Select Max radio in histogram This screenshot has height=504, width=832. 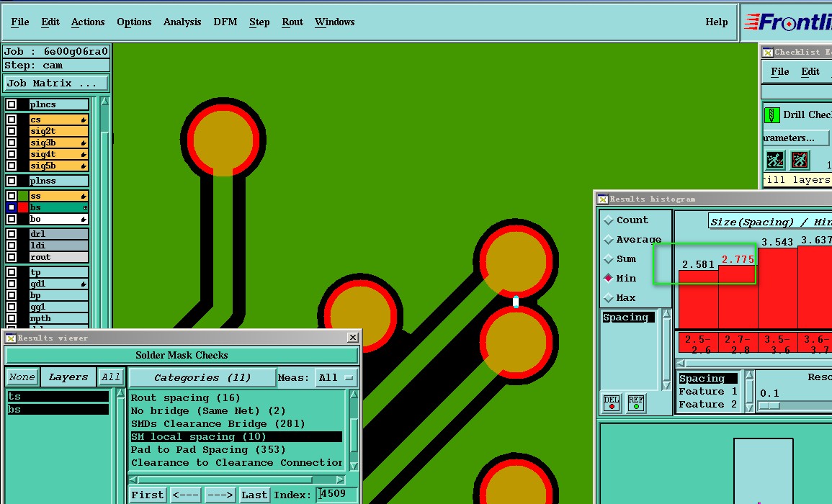click(x=609, y=297)
